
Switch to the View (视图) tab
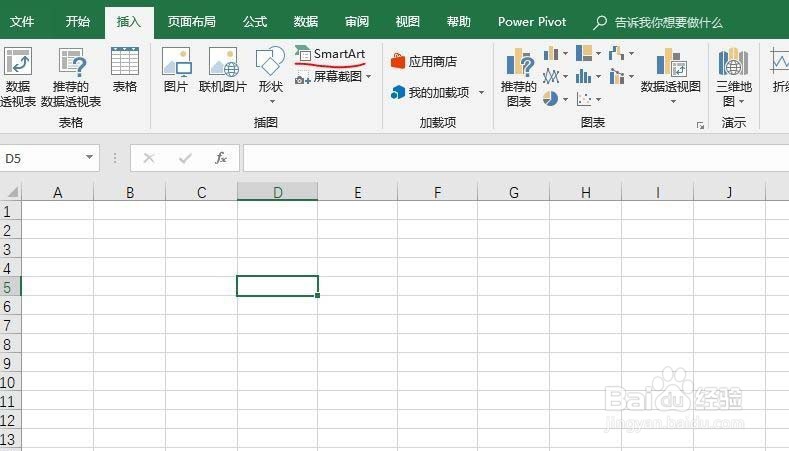(407, 22)
